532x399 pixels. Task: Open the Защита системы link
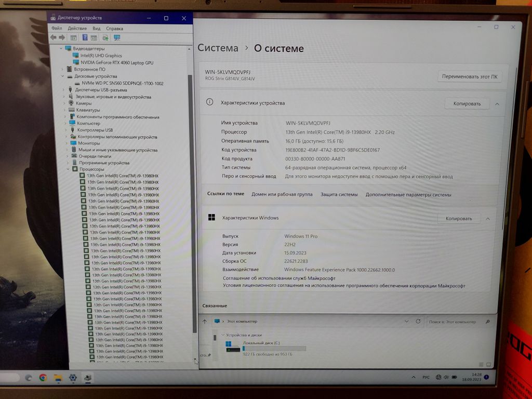[339, 194]
